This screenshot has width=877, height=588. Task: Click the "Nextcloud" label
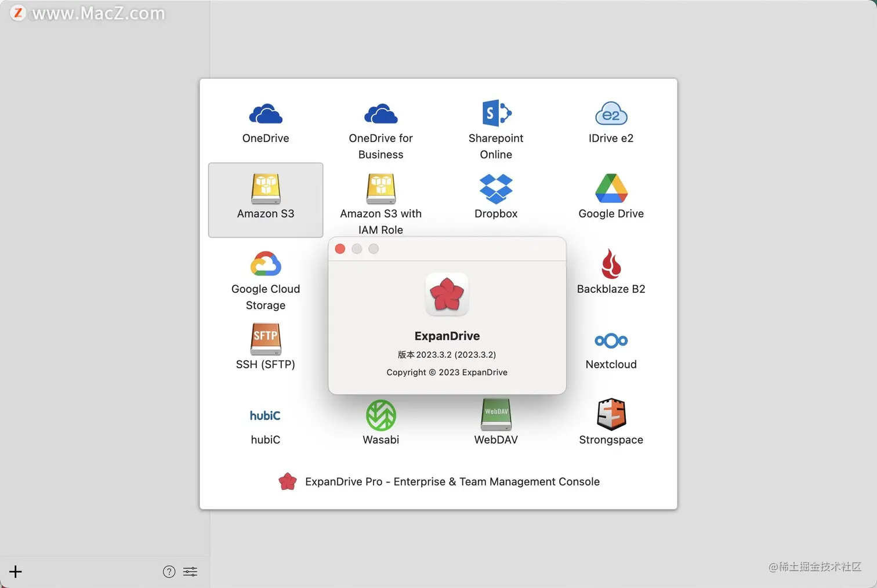[611, 364]
